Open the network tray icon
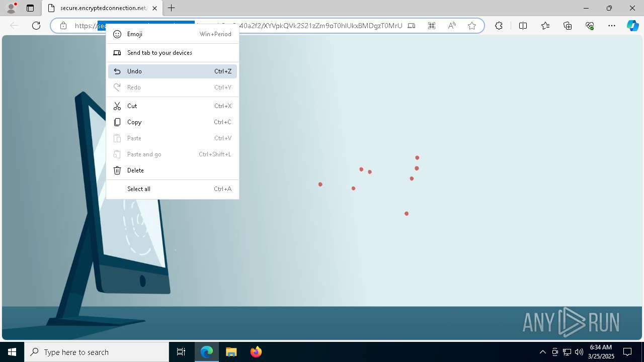The height and width of the screenshot is (362, 644). pyautogui.click(x=567, y=352)
